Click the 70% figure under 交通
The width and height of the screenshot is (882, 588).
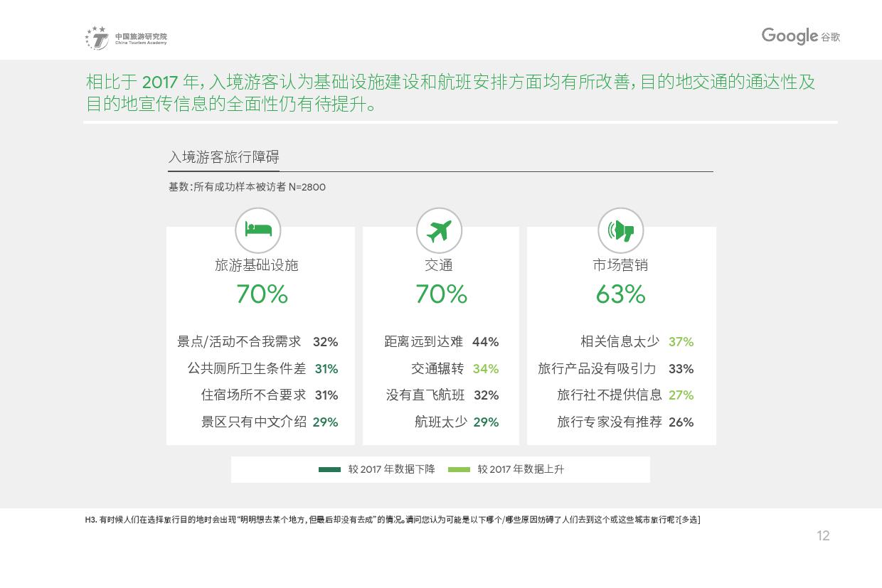[x=441, y=294]
